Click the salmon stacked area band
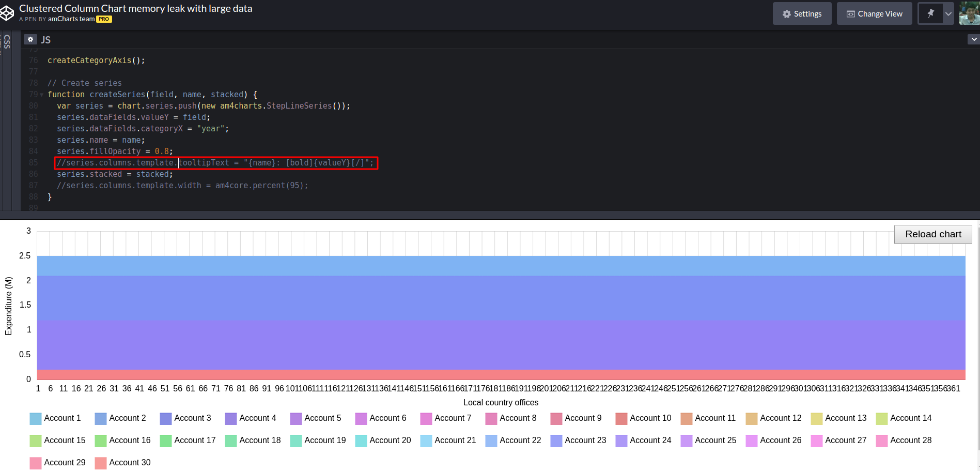Screen dimensions: 980x471 [501, 375]
